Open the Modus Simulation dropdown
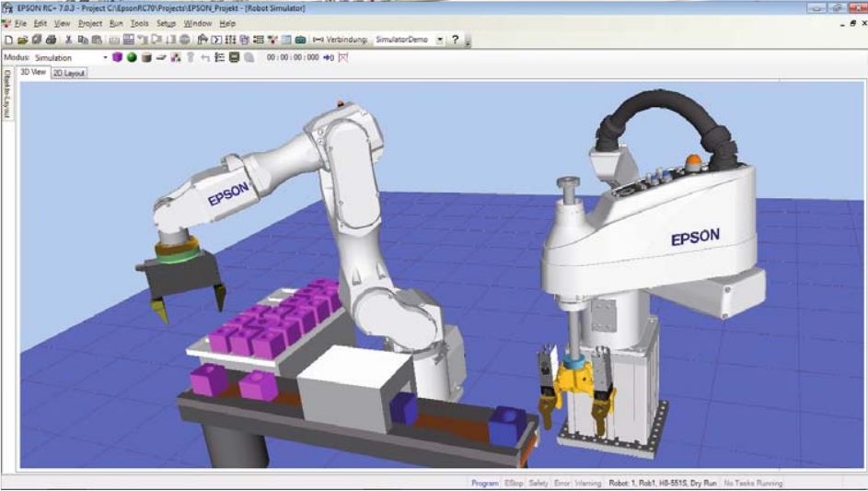Screen dimensions: 868x491 105,57
